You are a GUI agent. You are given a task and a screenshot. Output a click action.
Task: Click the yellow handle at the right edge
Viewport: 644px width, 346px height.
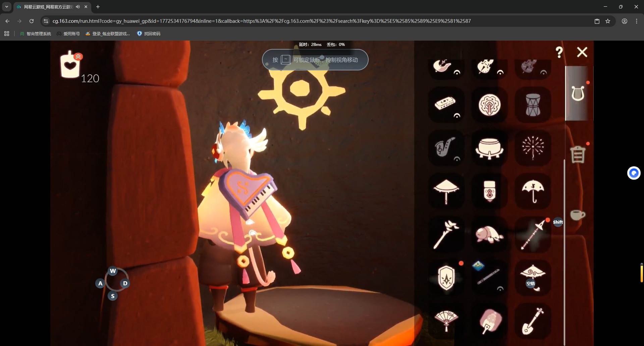(x=642, y=273)
